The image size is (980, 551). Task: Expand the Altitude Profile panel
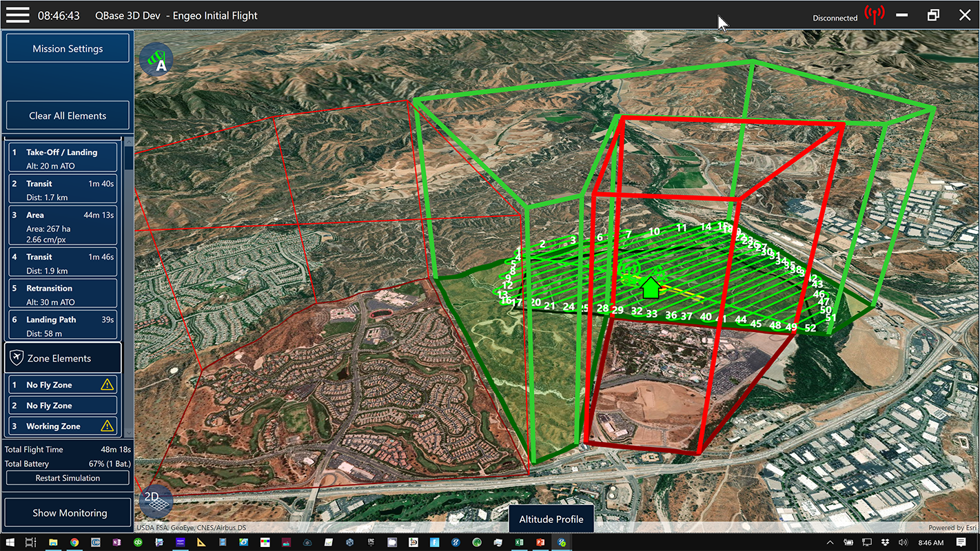[x=551, y=519]
